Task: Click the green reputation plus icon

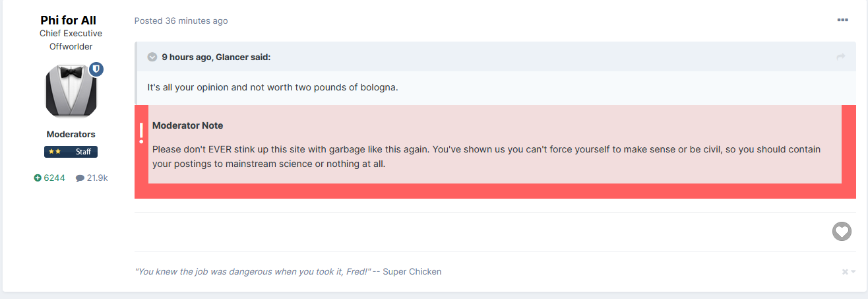Action: [x=38, y=178]
